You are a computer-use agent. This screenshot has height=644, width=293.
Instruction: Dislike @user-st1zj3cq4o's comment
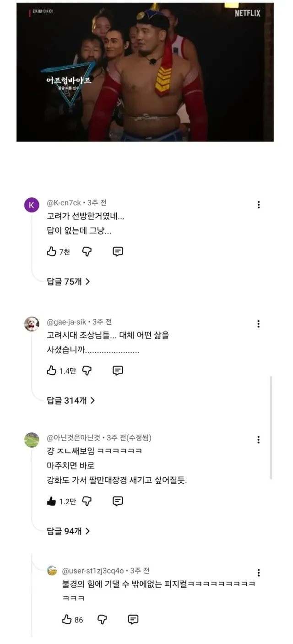pos(102,619)
